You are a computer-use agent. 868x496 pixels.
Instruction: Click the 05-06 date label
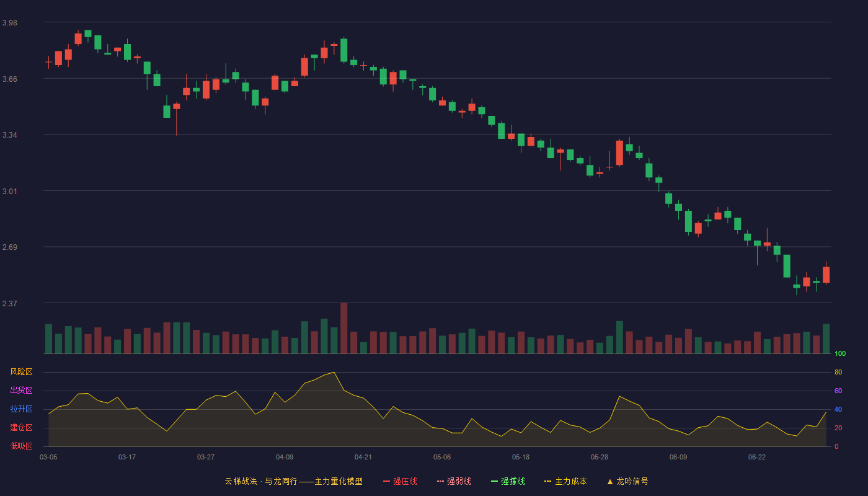(442, 457)
